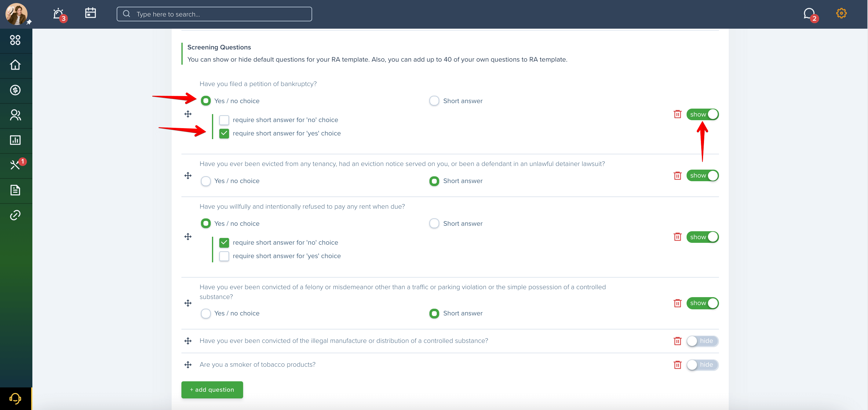Delete the refused to pay rent question
868x410 pixels.
677,237
